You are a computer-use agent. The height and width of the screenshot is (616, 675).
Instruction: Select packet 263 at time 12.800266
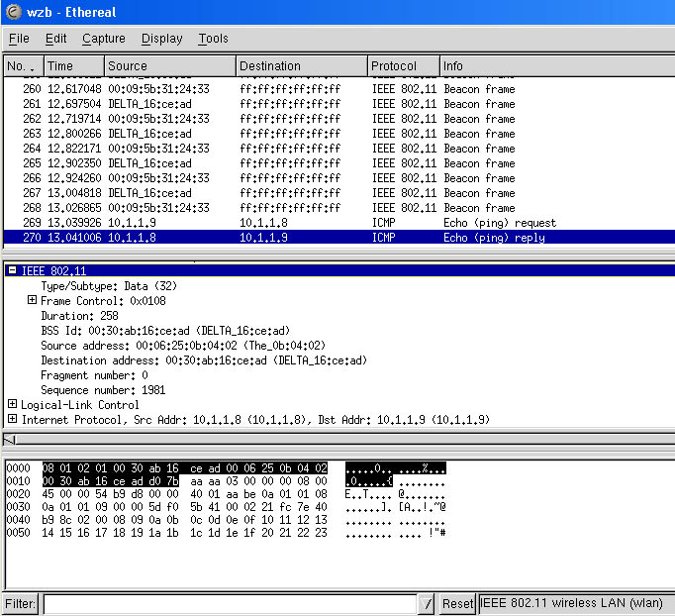(x=339, y=134)
